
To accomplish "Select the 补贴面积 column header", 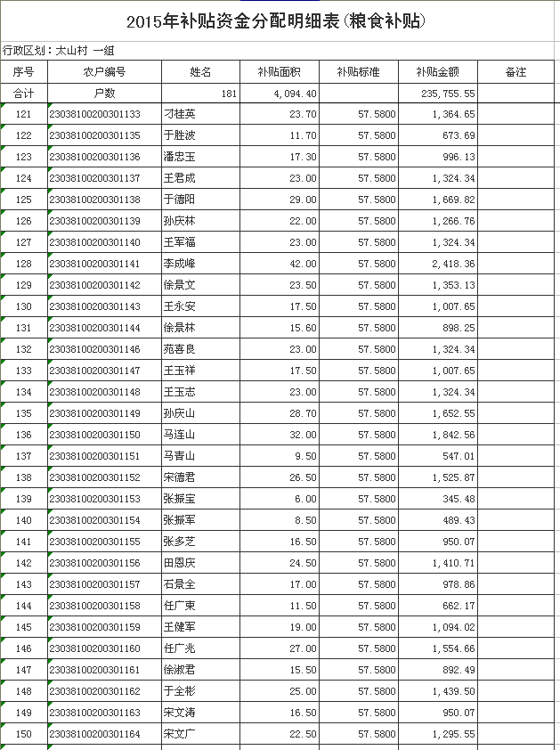I will pos(280,72).
